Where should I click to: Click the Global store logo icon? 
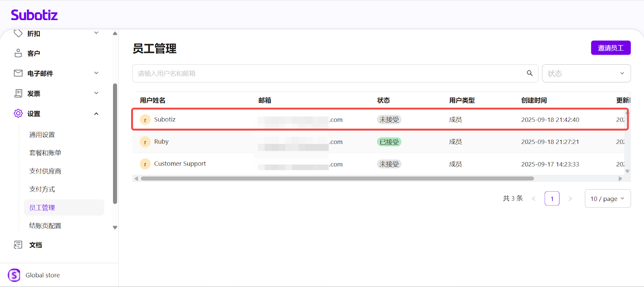(14, 275)
